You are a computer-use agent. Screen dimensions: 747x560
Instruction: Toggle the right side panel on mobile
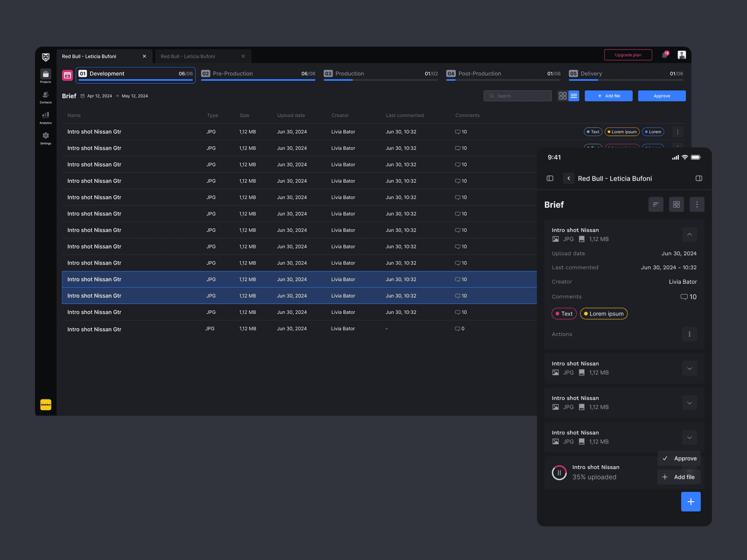pyautogui.click(x=699, y=178)
